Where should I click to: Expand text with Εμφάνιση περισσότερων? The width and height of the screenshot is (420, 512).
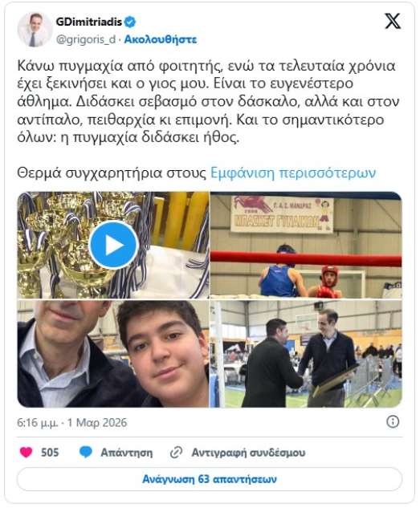(x=293, y=173)
